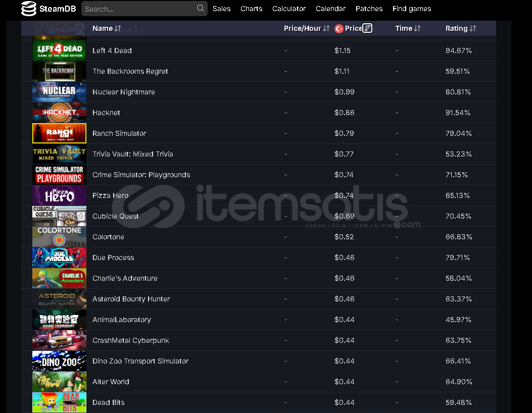The image size is (532, 413).
Task: Click the Pizza Hero thumbnail
Action: [x=60, y=195]
